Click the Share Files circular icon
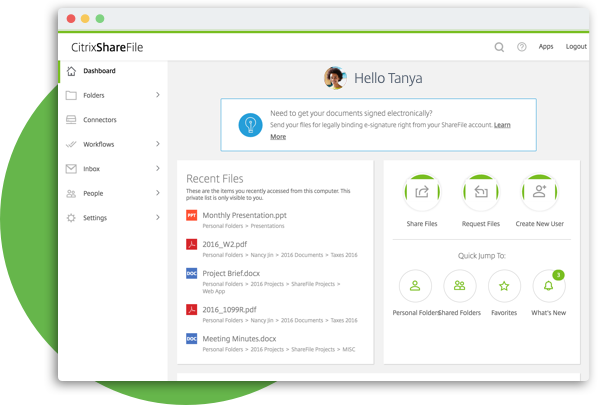This screenshot has width=598, height=405. pyautogui.click(x=422, y=192)
